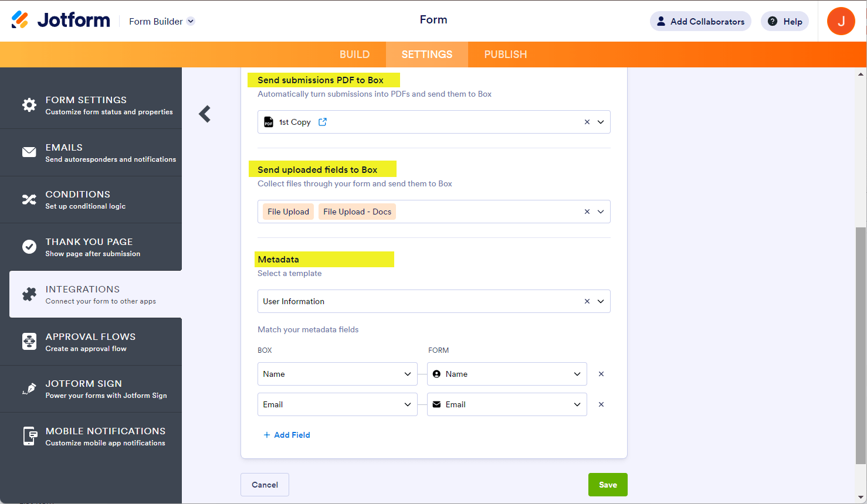Click the Jotform logo icon
The height and width of the screenshot is (504, 867).
[x=20, y=20]
